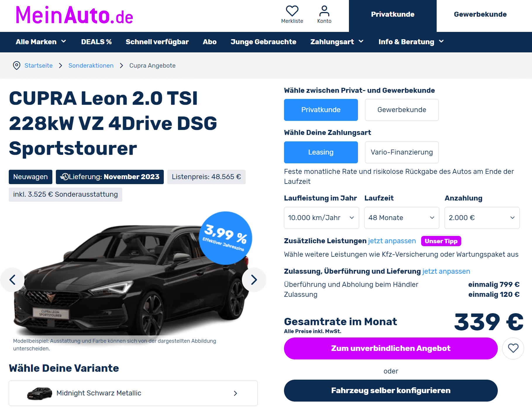Image resolution: width=532 pixels, height=413 pixels.
Task: Select the Midnight Schwarz Metallic variant
Action: tap(133, 393)
